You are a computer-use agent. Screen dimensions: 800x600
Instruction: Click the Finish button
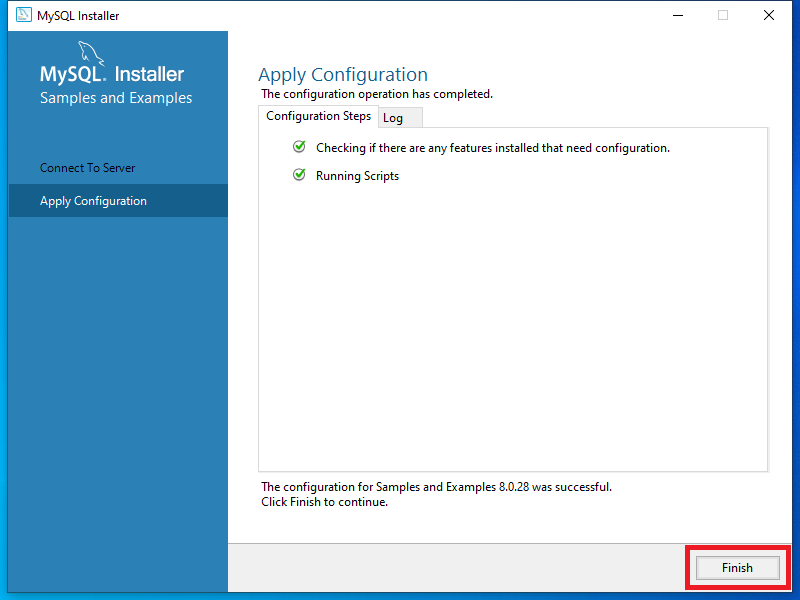737,568
